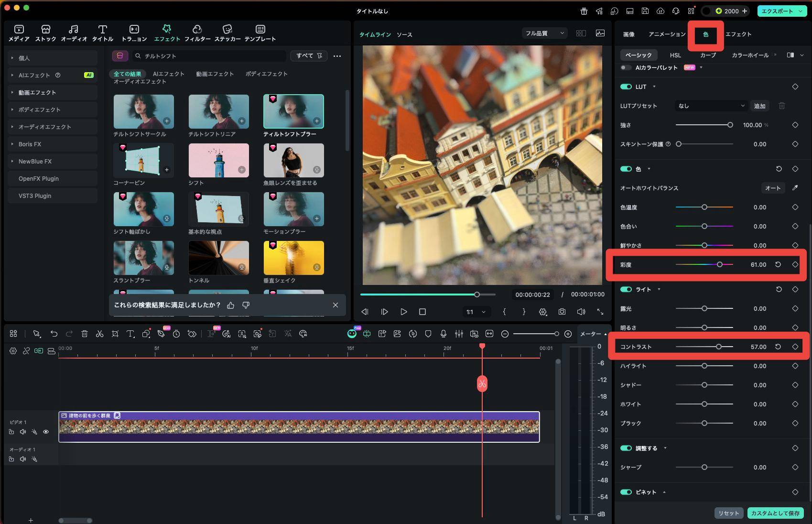Image resolution: width=812 pixels, height=524 pixels.
Task: Click the scissors split icon in timeline toolbar
Action: coord(99,334)
